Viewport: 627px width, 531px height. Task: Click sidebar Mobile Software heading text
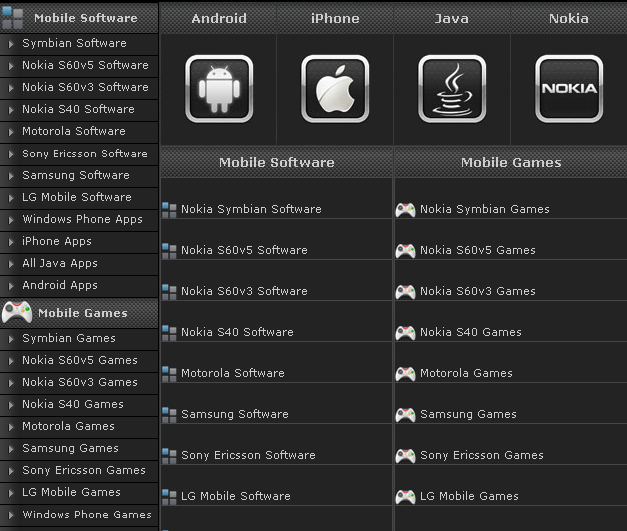[x=86, y=18]
